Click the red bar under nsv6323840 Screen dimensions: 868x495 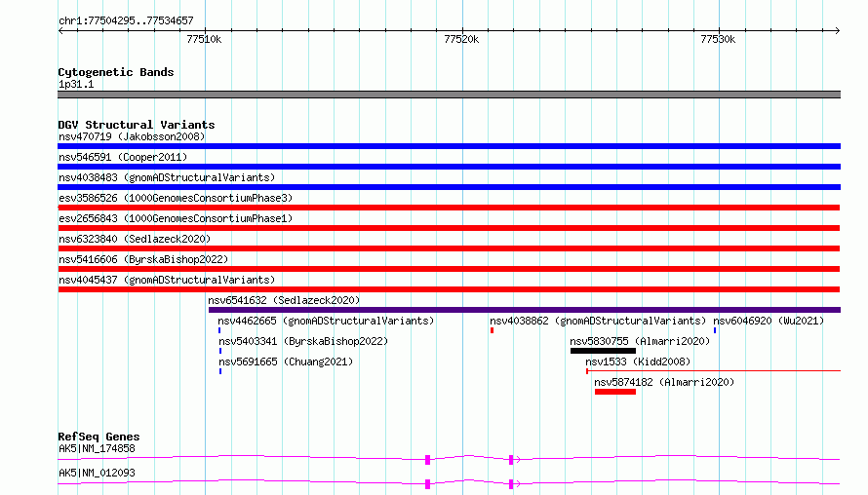(449, 248)
